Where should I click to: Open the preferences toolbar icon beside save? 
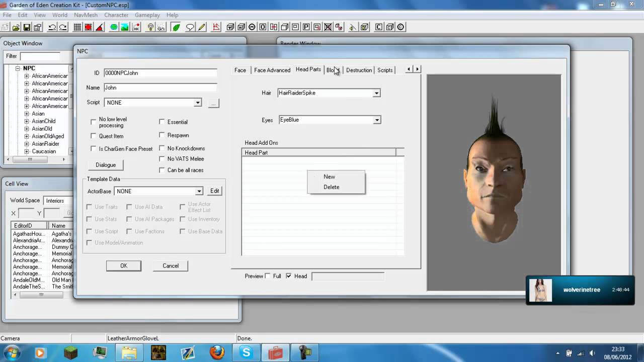coord(37,27)
